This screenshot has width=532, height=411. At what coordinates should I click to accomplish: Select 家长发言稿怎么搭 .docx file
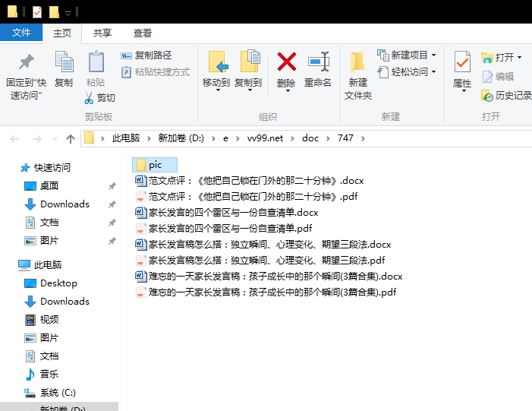(x=263, y=244)
